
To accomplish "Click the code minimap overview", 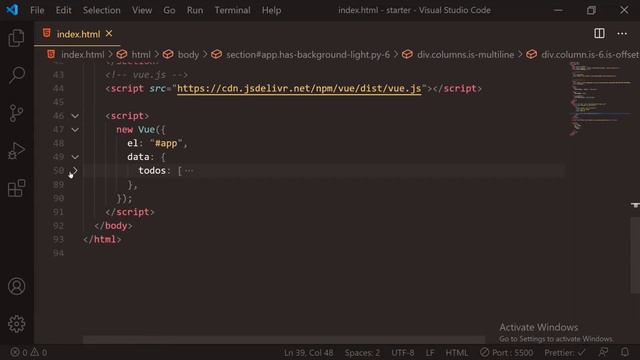I will coord(599,98).
